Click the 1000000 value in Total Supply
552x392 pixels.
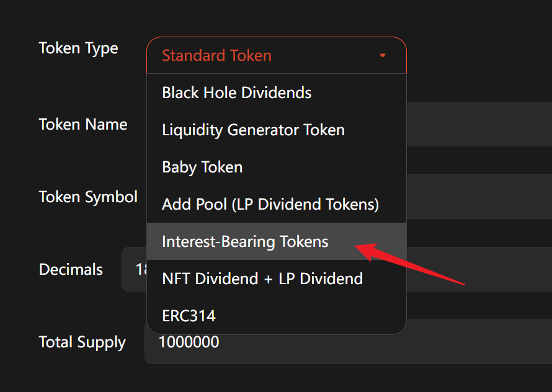(x=189, y=342)
